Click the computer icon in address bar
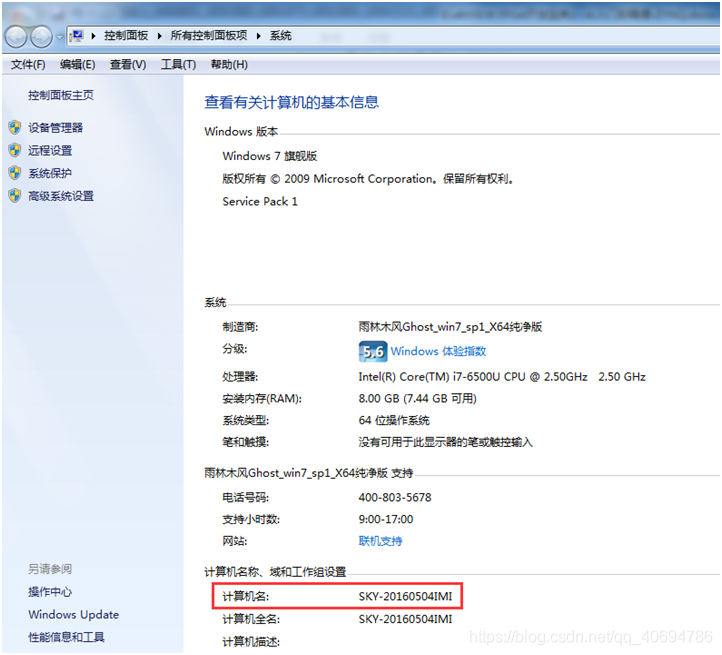This screenshot has width=722, height=655. pyautogui.click(x=76, y=36)
